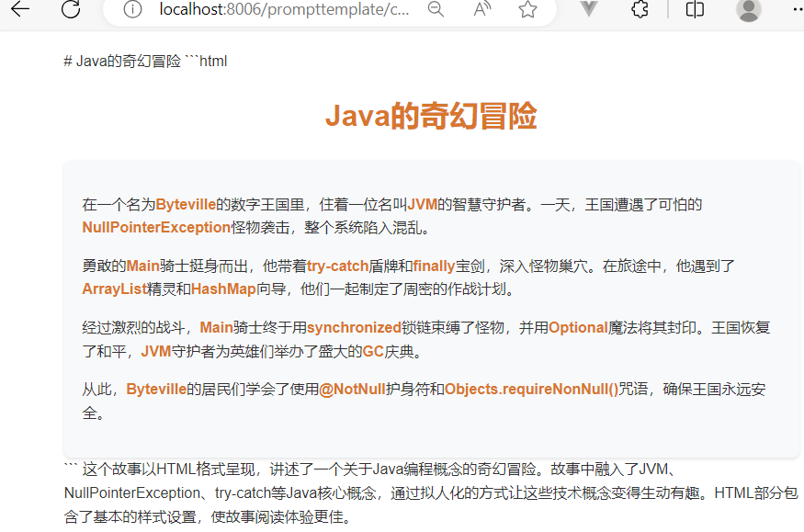Click Byteville in the first paragraph
804x532 pixels.
click(186, 205)
